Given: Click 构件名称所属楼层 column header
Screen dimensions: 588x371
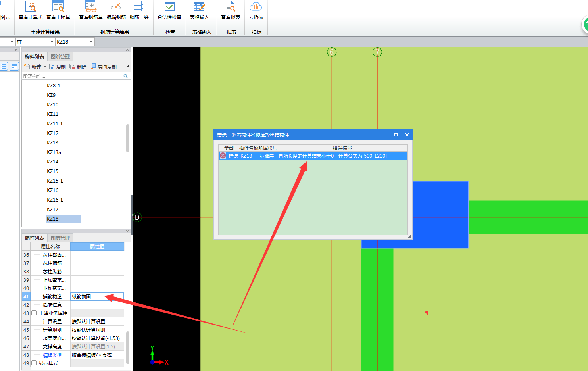Looking at the screenshot, I should 258,148.
